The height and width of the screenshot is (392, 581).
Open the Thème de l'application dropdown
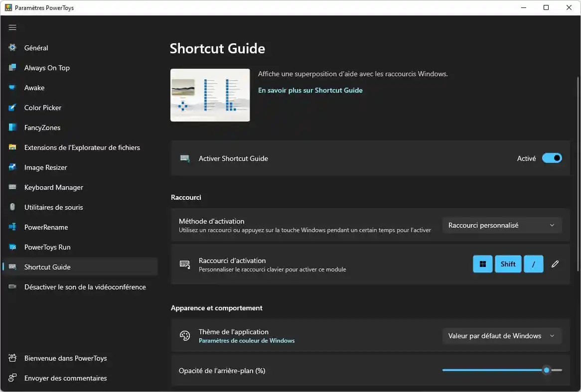(x=502, y=336)
